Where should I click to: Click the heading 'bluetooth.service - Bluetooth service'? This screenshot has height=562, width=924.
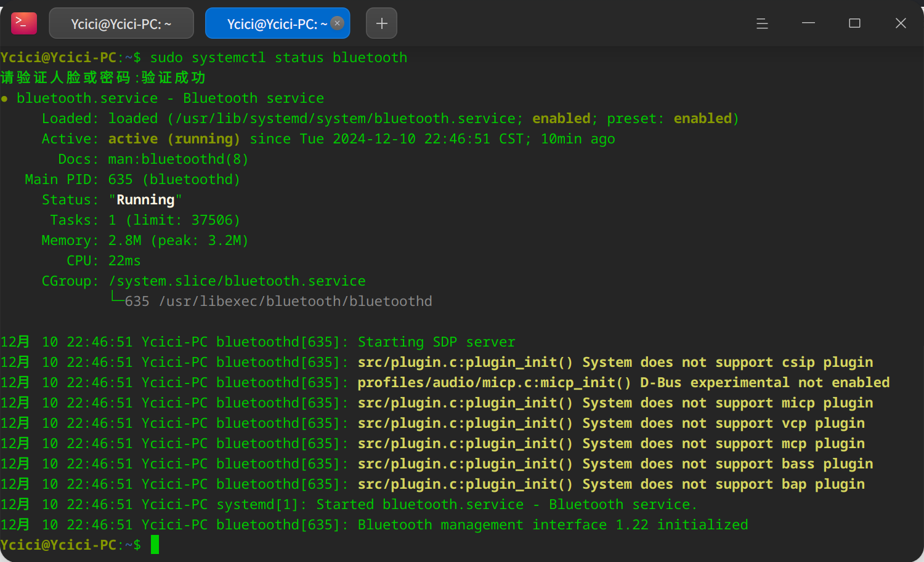(x=170, y=98)
